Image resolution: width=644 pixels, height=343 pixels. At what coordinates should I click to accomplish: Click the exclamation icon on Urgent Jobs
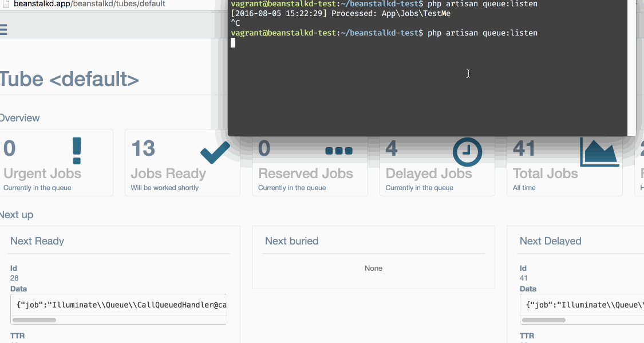77,151
